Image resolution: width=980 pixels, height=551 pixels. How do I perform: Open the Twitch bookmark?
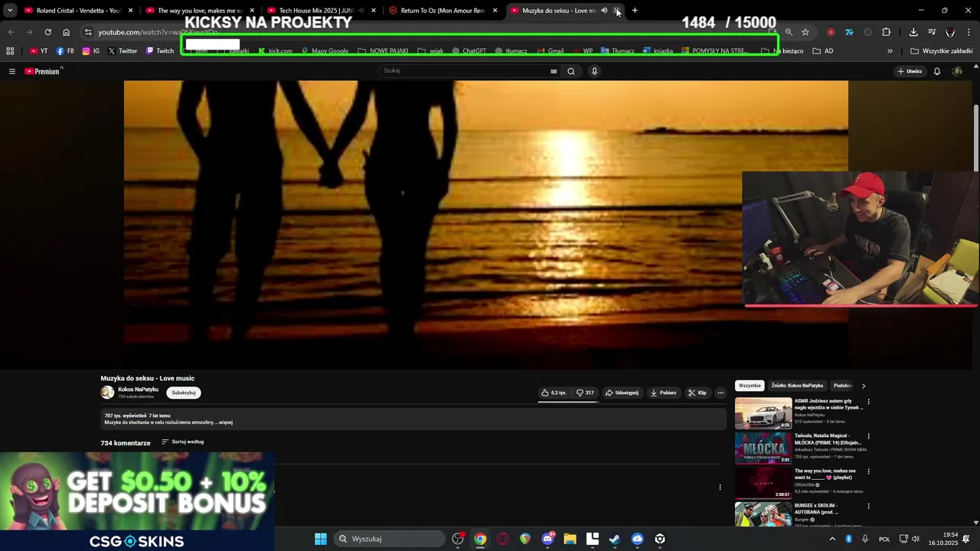click(160, 51)
